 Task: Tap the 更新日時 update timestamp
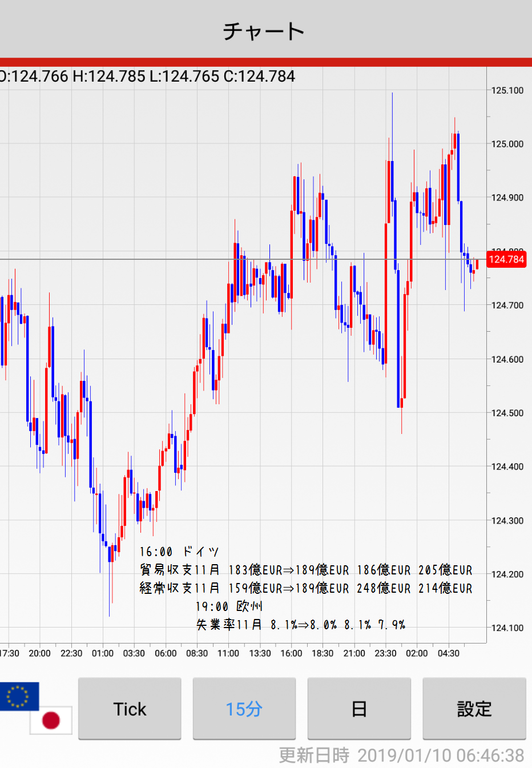(x=401, y=755)
